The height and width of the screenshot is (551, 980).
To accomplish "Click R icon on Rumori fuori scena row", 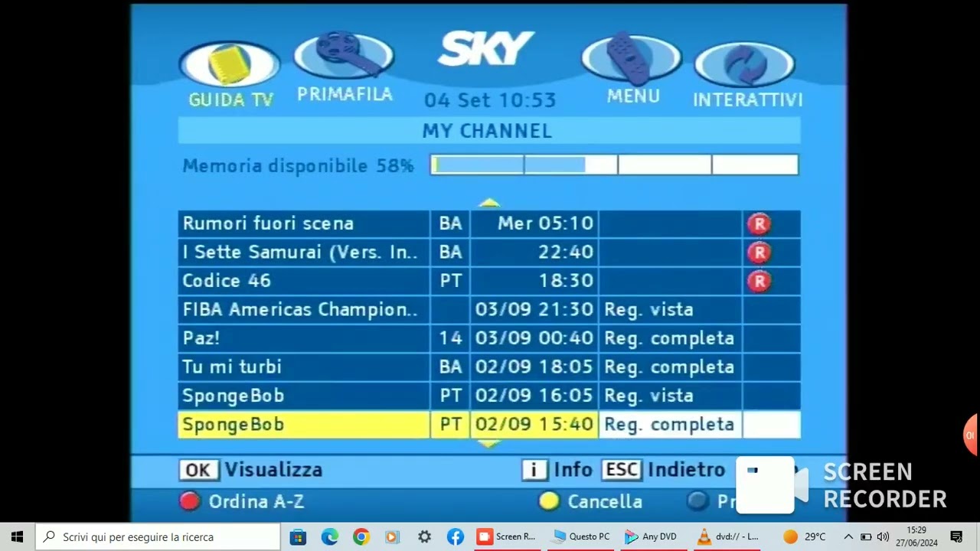I will tap(759, 223).
